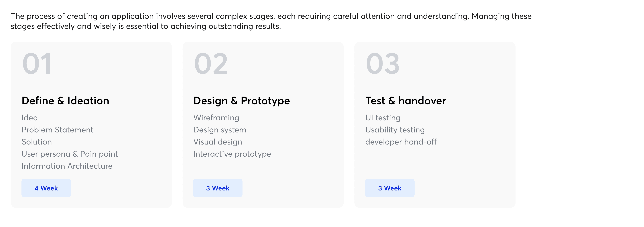Viewport: 644px width, 227px height.
Task: Click the Wireframing item
Action: [x=216, y=118]
